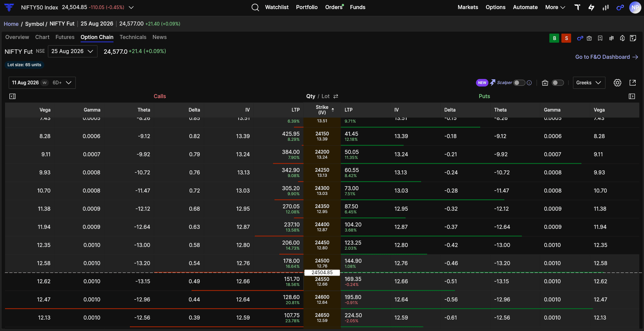
Task: Open the Greeks view dropdown
Action: [x=589, y=83]
